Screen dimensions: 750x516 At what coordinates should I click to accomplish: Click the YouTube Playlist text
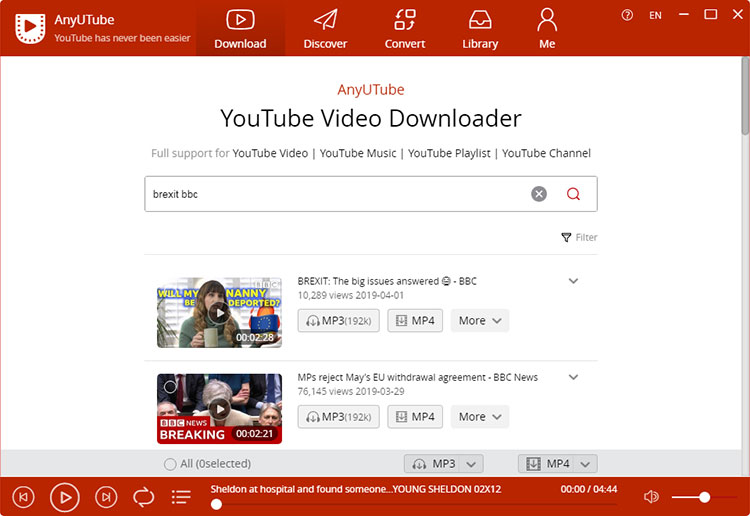pos(449,153)
